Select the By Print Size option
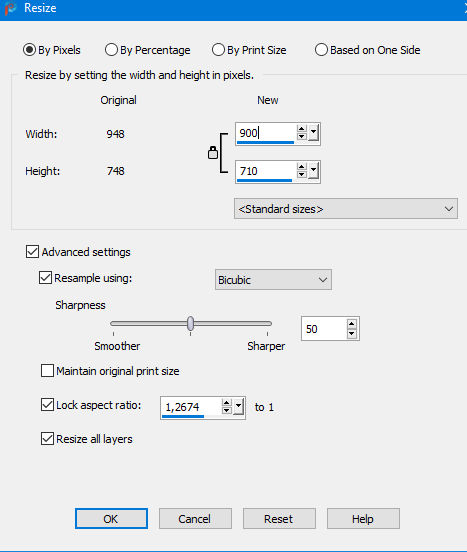This screenshot has width=467, height=552. (249, 50)
